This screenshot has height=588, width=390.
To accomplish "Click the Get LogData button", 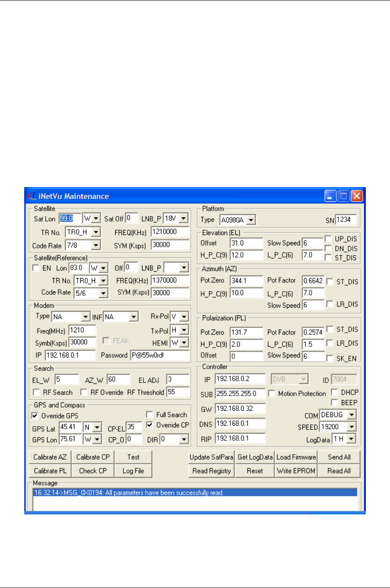I will [255, 457].
